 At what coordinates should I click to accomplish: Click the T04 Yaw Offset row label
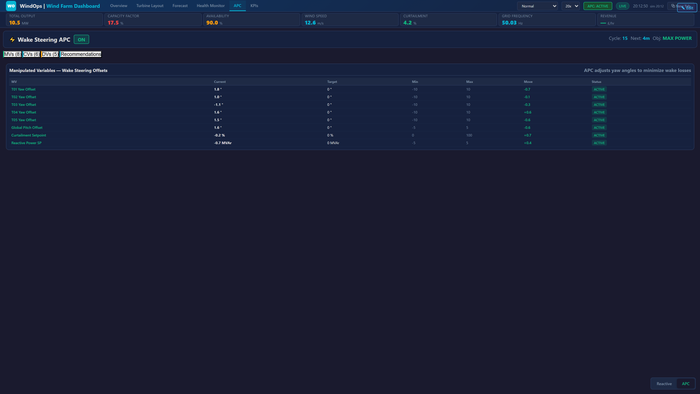24,112
